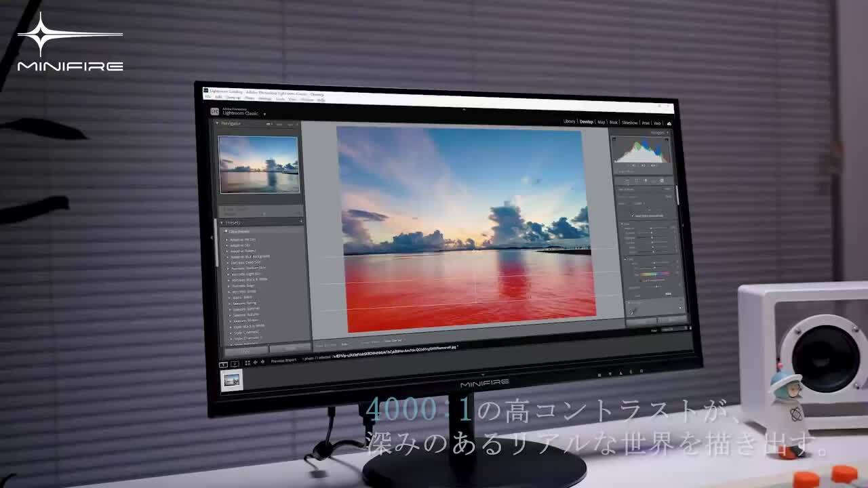Select the photo thumbnail in the filmstrip
This screenshot has width=868, height=488.
231,381
